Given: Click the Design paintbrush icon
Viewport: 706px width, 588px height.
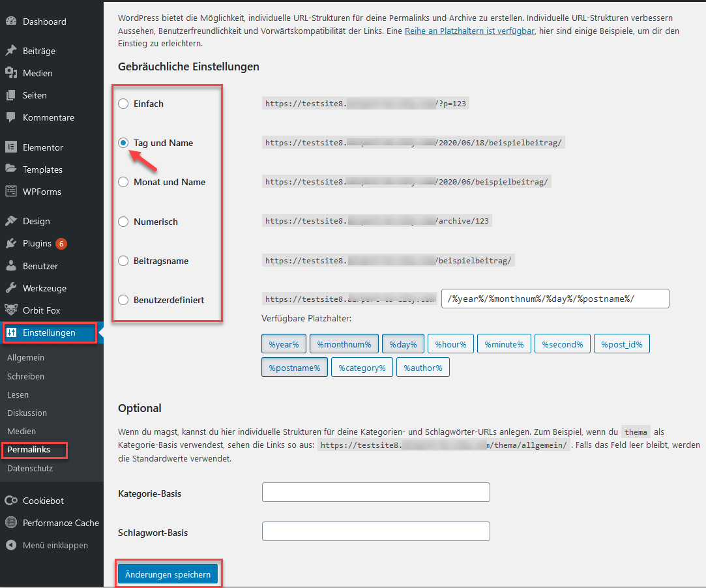Looking at the screenshot, I should 11,220.
